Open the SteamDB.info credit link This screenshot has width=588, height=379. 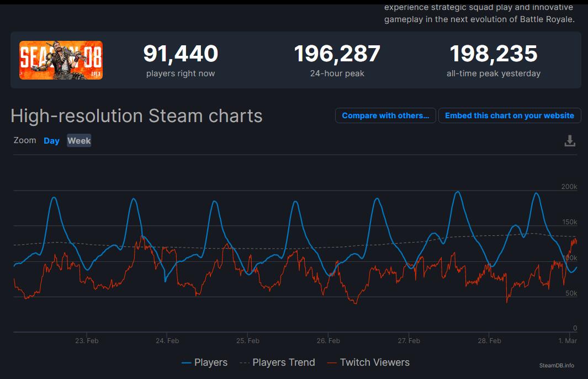pos(557,365)
